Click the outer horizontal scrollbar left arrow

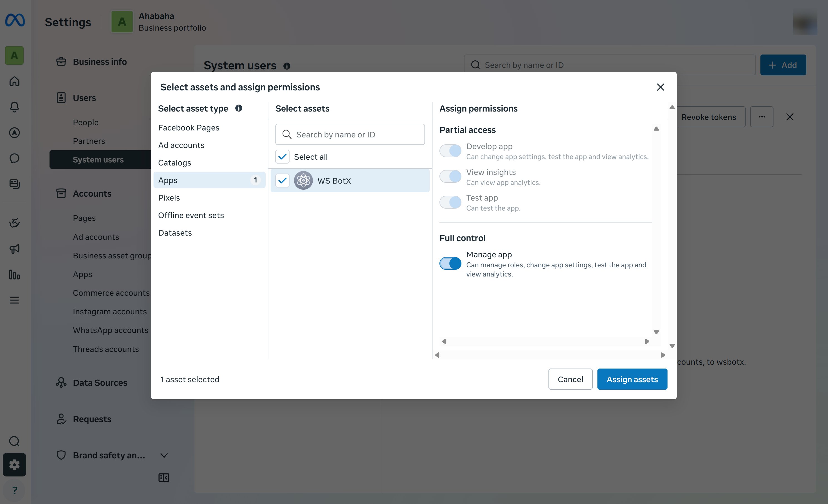tap(437, 355)
